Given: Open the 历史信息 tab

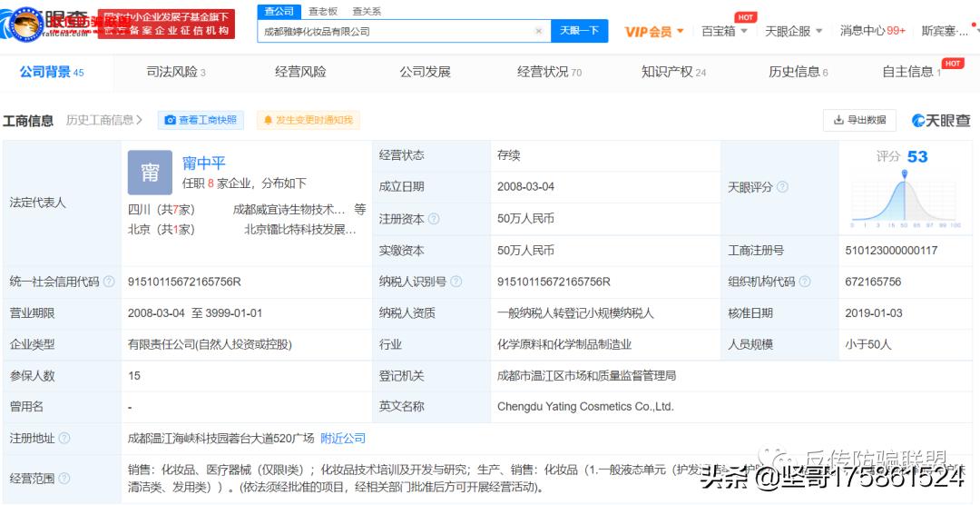Looking at the screenshot, I should point(799,72).
